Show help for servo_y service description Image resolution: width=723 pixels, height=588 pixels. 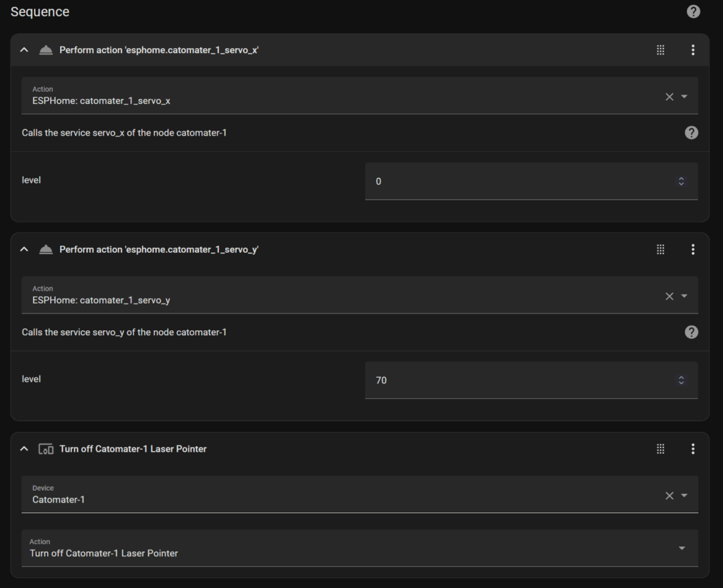(691, 332)
